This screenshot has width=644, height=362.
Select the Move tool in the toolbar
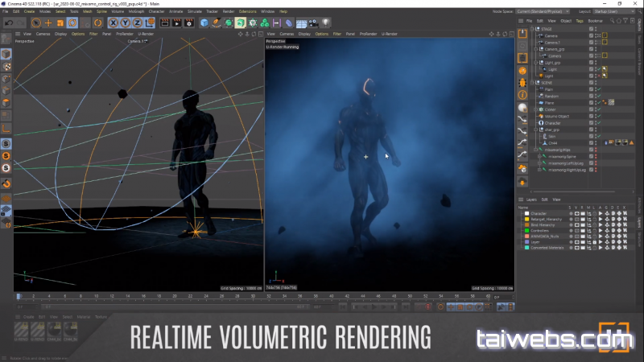coord(48,23)
